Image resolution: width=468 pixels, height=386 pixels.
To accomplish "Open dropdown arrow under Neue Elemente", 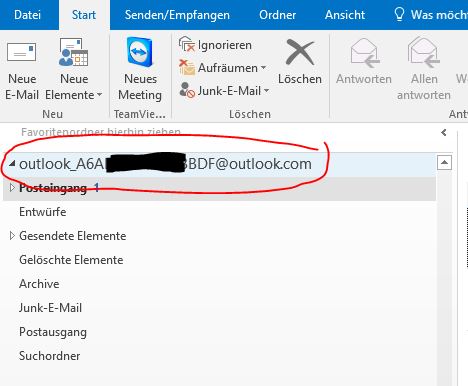I will tap(99, 95).
